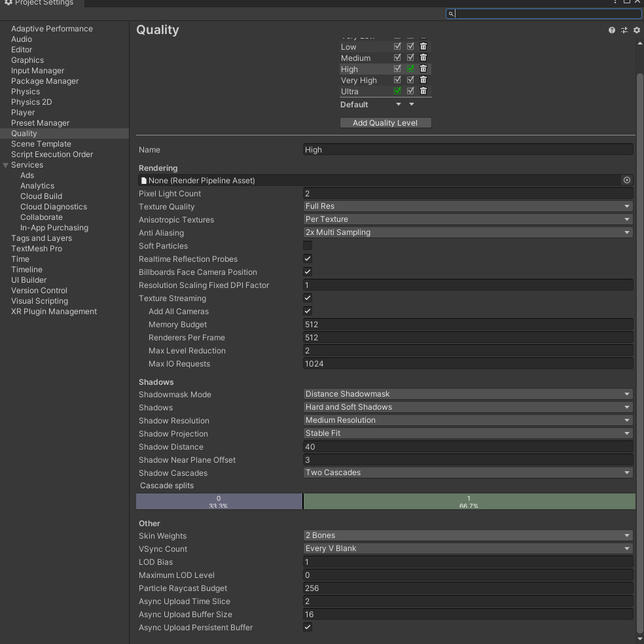Screen dimensions: 644x644
Task: Open XR Plugin Management settings
Action: pos(54,312)
